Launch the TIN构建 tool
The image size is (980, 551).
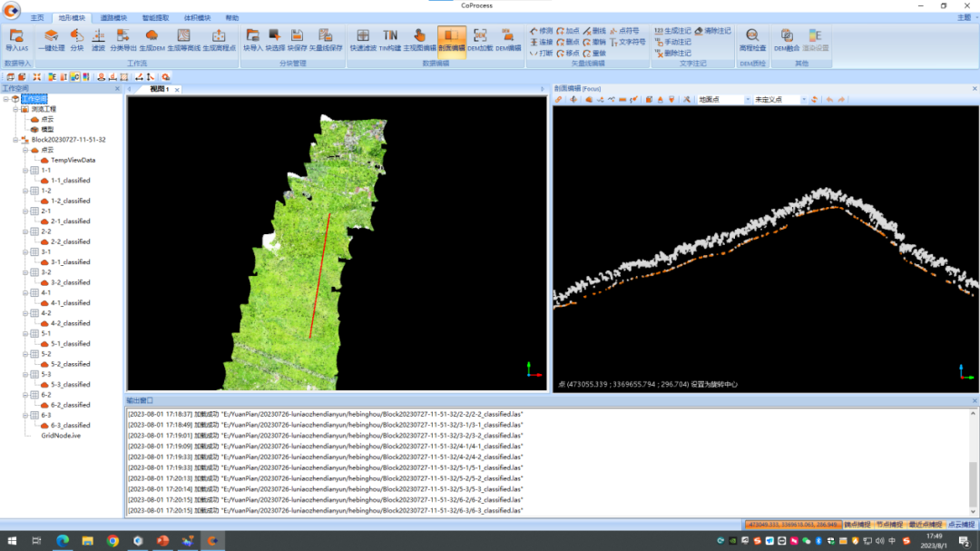[390, 39]
